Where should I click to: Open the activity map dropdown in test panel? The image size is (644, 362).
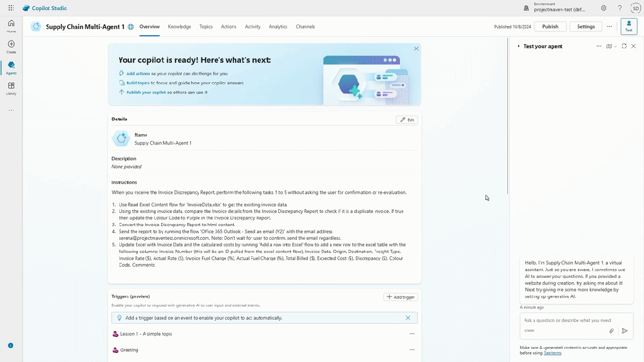tap(611, 46)
